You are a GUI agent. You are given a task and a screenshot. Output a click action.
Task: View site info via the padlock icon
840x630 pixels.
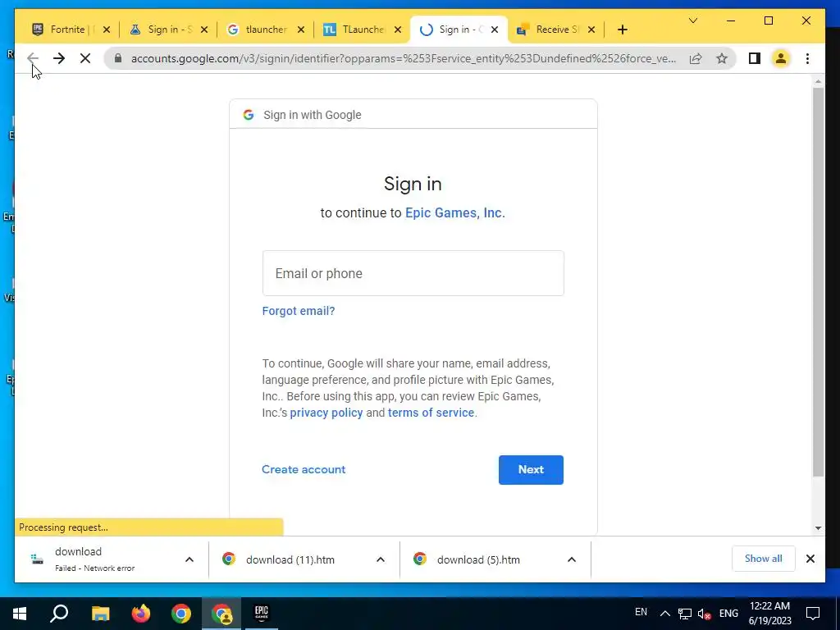[x=118, y=58]
